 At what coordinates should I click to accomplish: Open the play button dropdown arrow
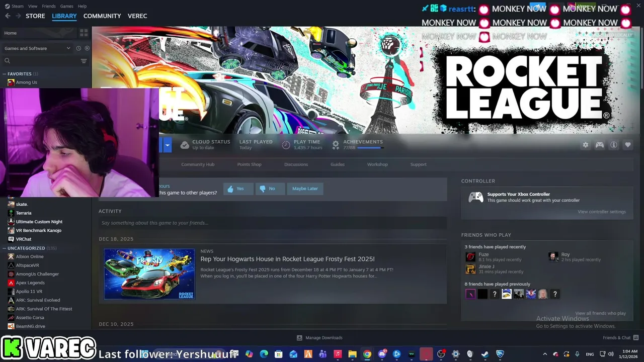point(167,145)
